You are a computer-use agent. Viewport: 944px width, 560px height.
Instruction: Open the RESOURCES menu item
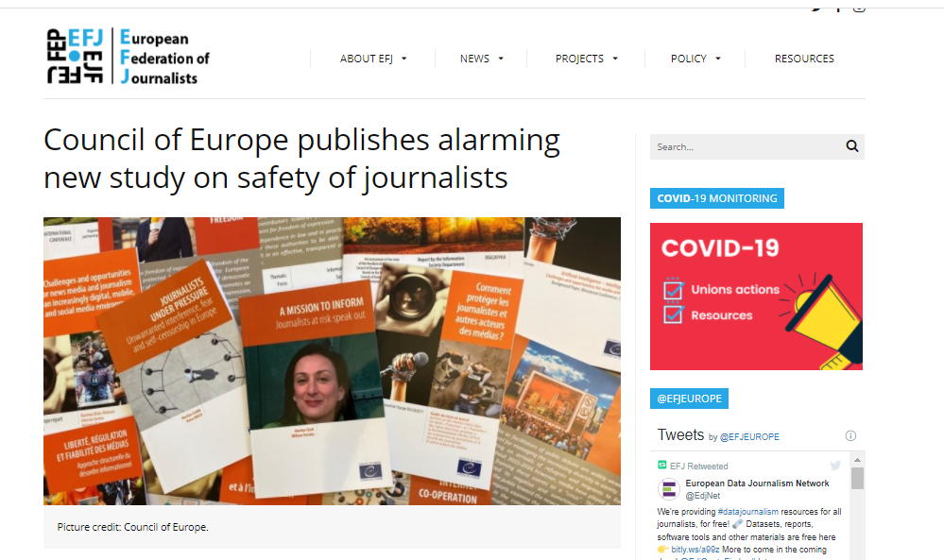click(x=804, y=59)
